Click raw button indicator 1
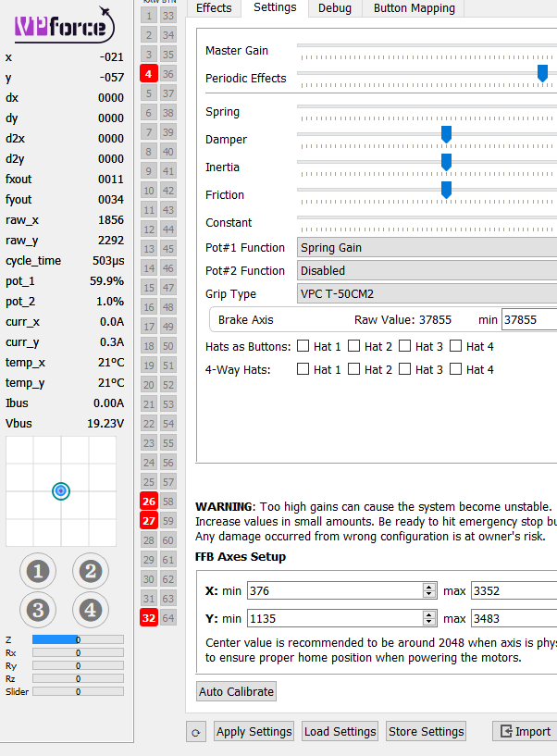Screen dimensions: 557x756 point(149,16)
